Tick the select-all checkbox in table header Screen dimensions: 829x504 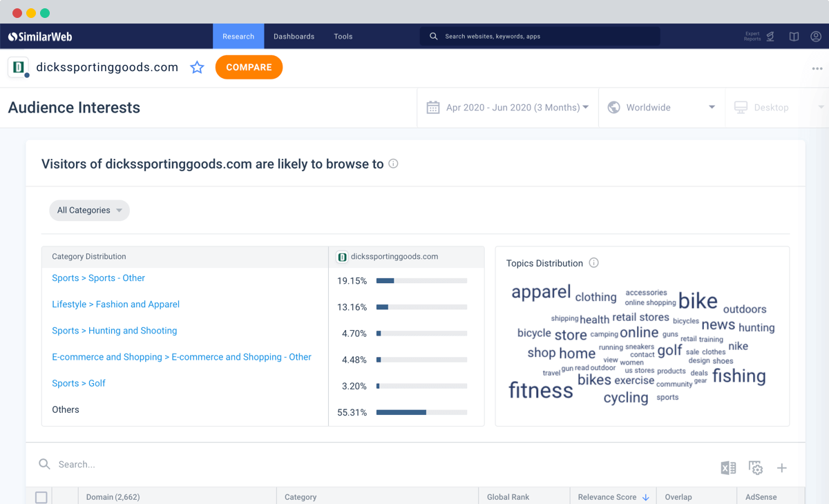[x=41, y=497]
